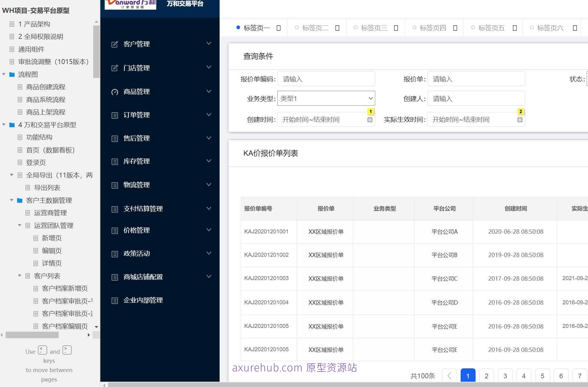Select the 订单管理 document icon
The height and width of the screenshot is (387, 588).
coord(114,115)
